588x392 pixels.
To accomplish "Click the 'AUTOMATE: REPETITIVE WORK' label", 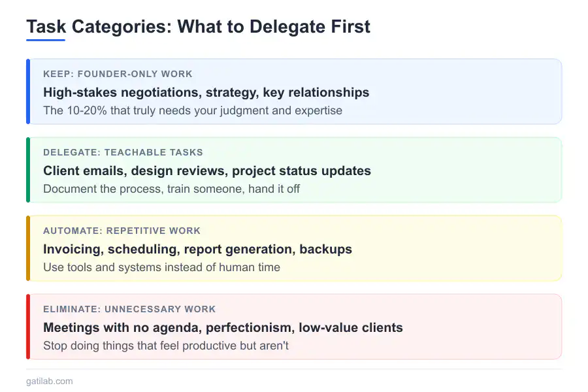I will (122, 231).
